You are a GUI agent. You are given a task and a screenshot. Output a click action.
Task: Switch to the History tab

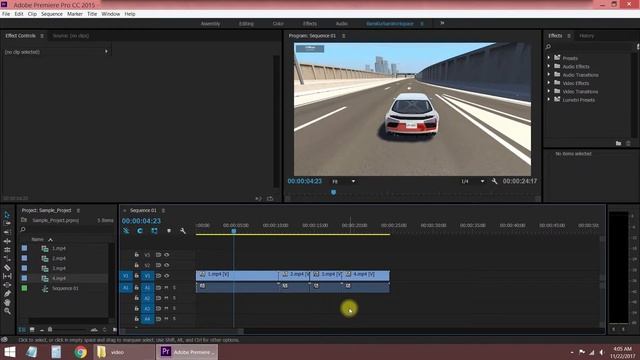pyautogui.click(x=587, y=36)
